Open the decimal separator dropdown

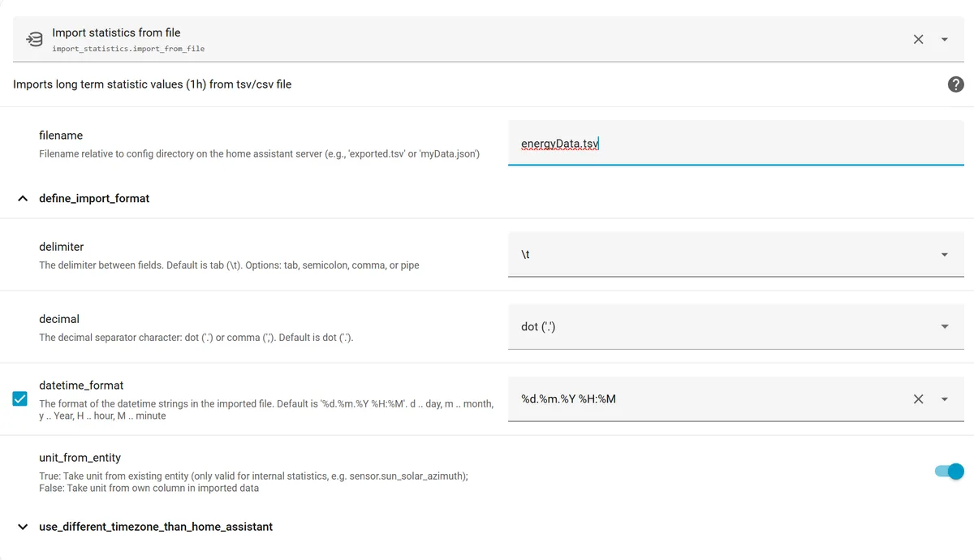(735, 326)
